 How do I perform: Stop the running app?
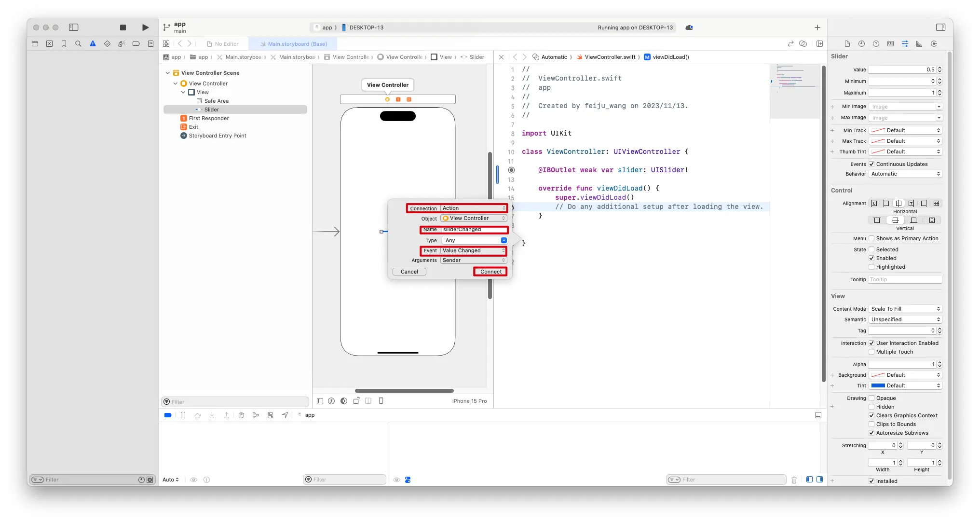tap(123, 27)
